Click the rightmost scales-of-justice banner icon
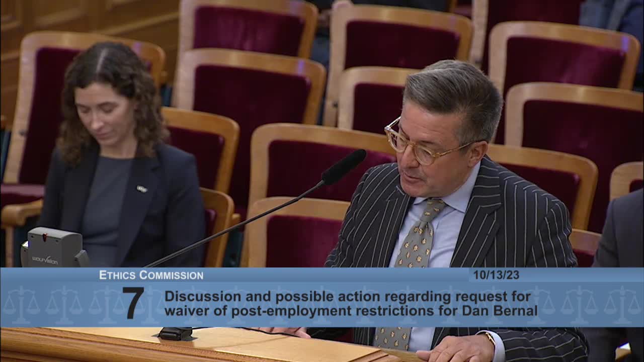This screenshot has width=644, height=362. click(621, 305)
